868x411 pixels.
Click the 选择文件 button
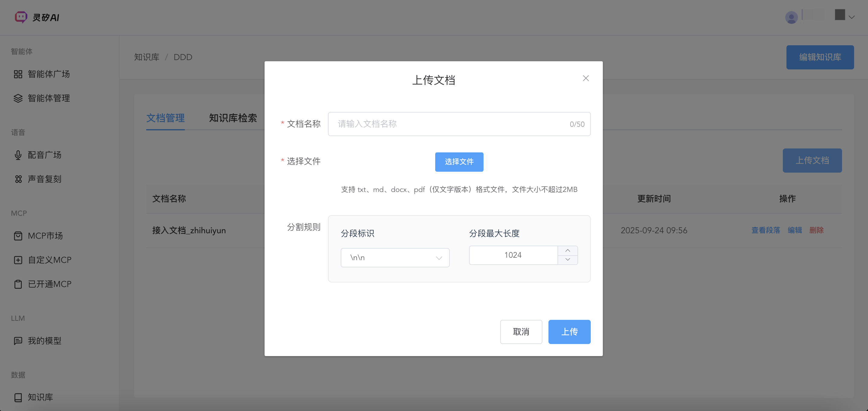(x=459, y=162)
